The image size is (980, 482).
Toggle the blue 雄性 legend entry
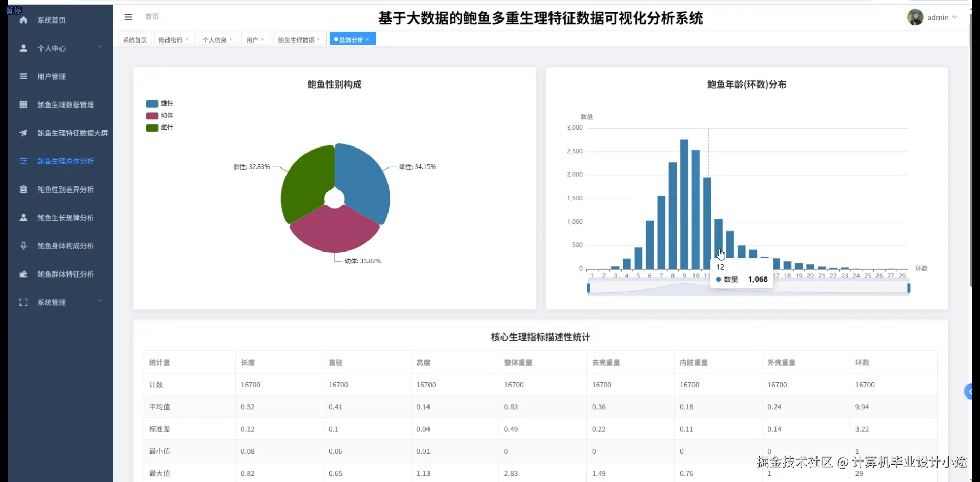[159, 103]
